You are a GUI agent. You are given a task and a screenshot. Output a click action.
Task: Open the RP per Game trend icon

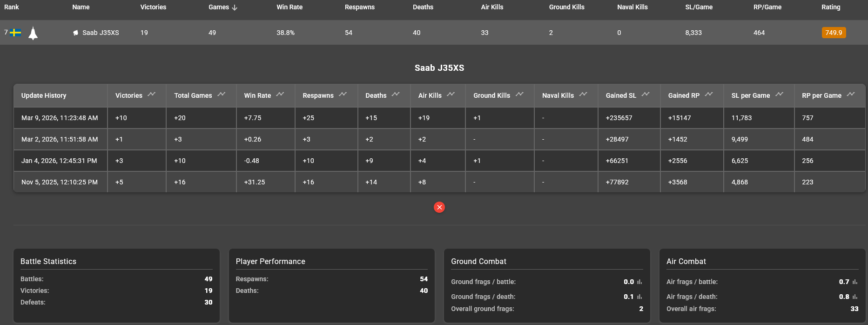pos(850,95)
